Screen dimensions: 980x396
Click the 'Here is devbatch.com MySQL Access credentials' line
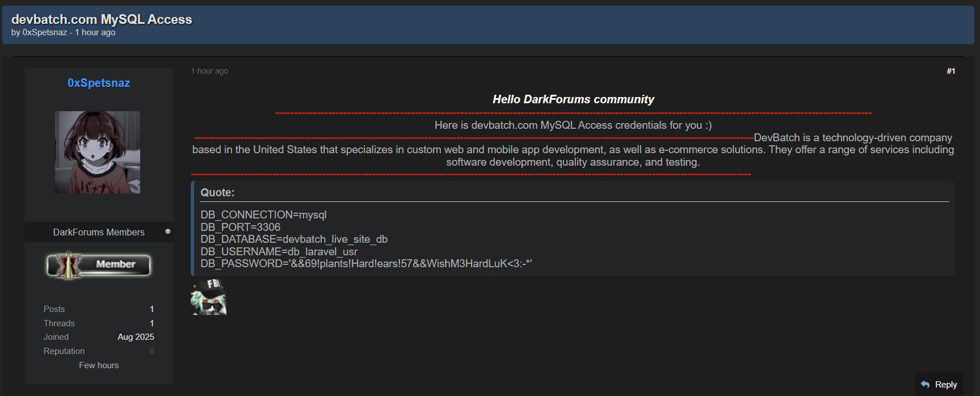pyautogui.click(x=573, y=125)
